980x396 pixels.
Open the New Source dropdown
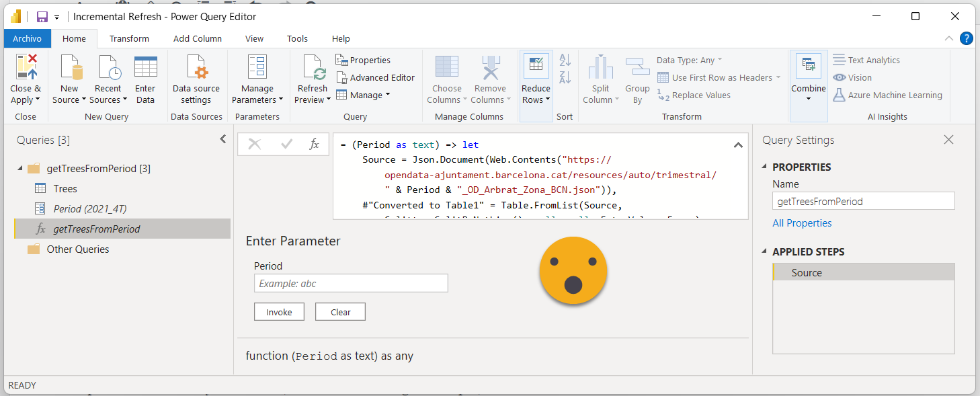(x=83, y=100)
